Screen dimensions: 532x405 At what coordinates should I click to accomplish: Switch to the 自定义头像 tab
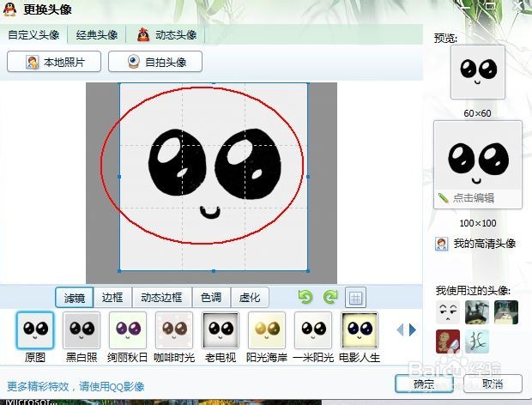[x=33, y=34]
